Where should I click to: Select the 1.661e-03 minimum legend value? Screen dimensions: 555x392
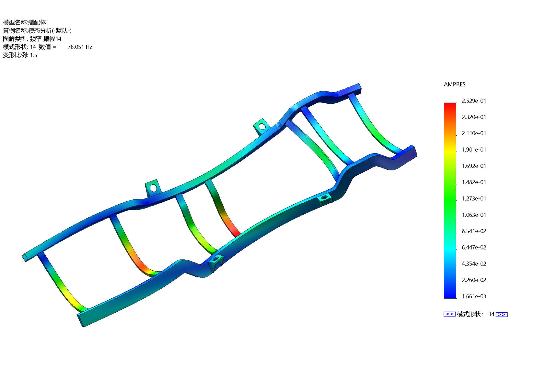(474, 296)
